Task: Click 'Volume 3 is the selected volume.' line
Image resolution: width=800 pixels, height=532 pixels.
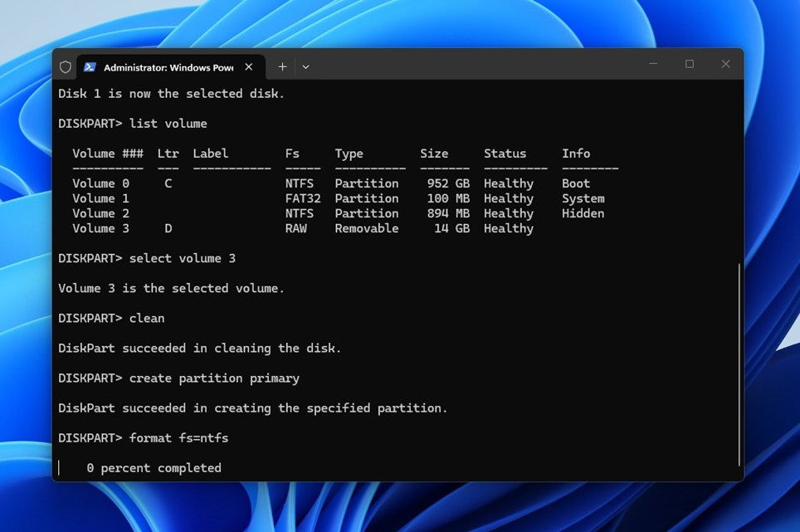Action: coord(171,288)
